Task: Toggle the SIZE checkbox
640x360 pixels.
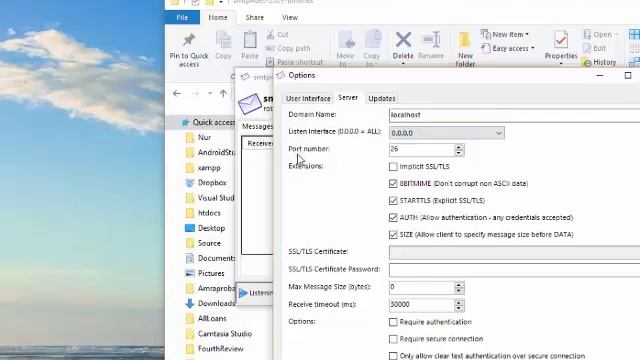Action: 393,235
